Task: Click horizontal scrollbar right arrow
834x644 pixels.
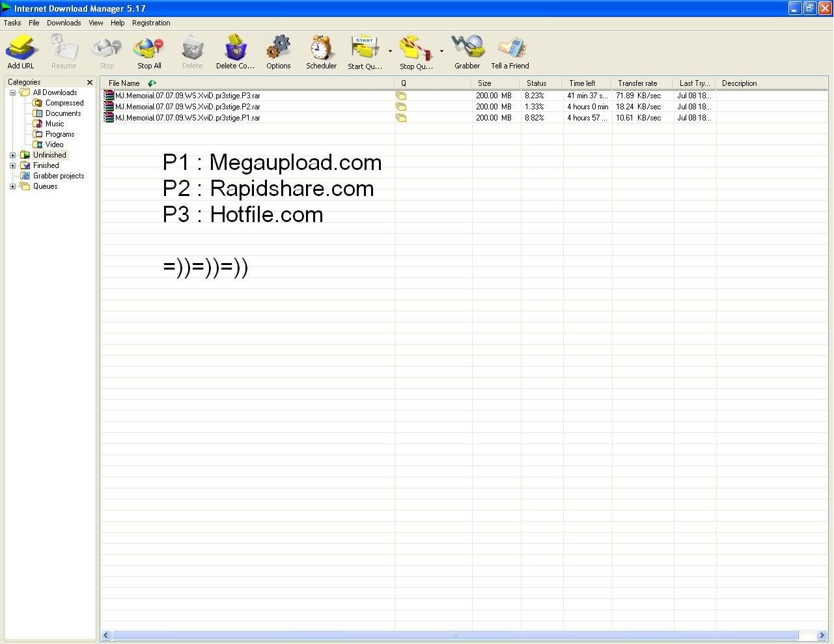Action: click(x=822, y=636)
